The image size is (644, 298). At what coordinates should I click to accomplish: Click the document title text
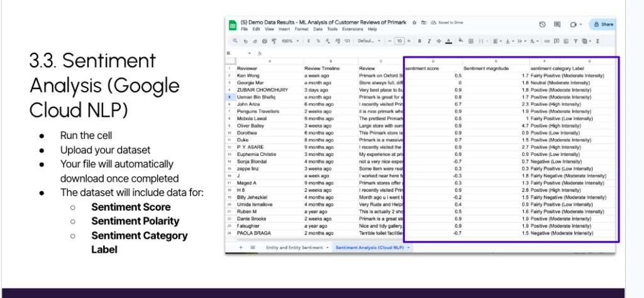click(x=323, y=22)
